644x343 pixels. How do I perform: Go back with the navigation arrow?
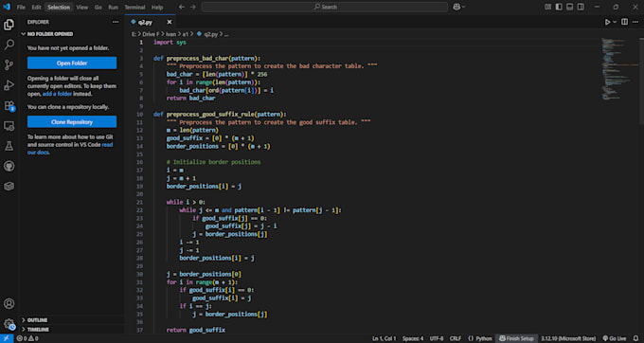(x=182, y=7)
